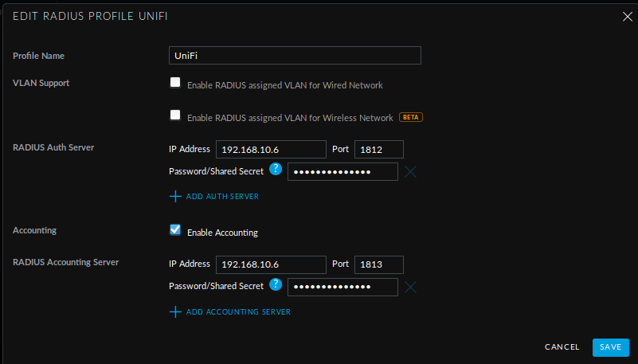Click the Accounting Server shared secret help icon
Viewport: 638px width, 364px height.
pos(276,284)
